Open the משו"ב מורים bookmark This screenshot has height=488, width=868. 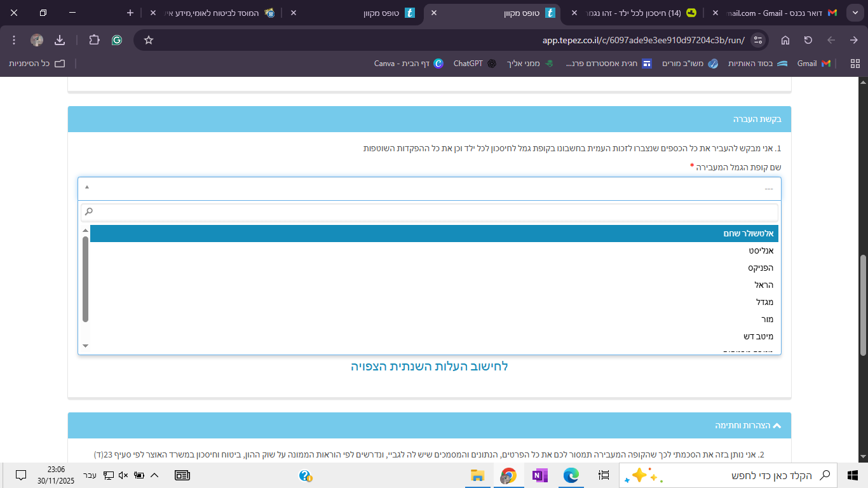coord(690,64)
